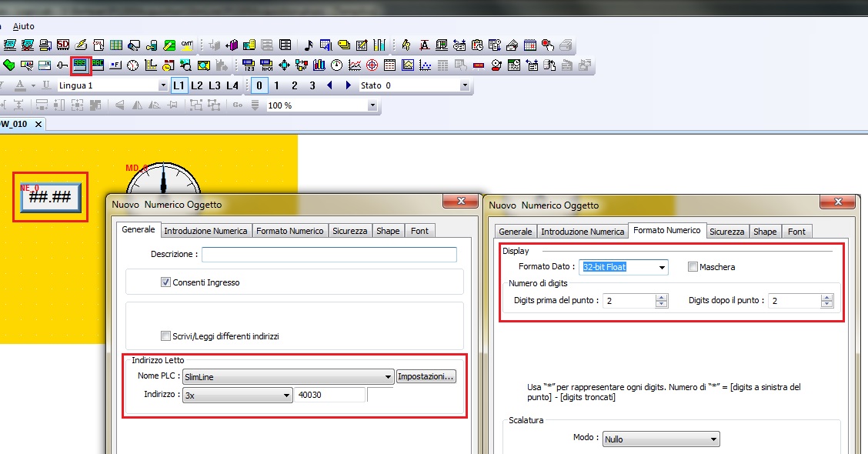This screenshot has height=454, width=868.
Task: Select the ##.## numeric object on canvas
Action: point(50,196)
